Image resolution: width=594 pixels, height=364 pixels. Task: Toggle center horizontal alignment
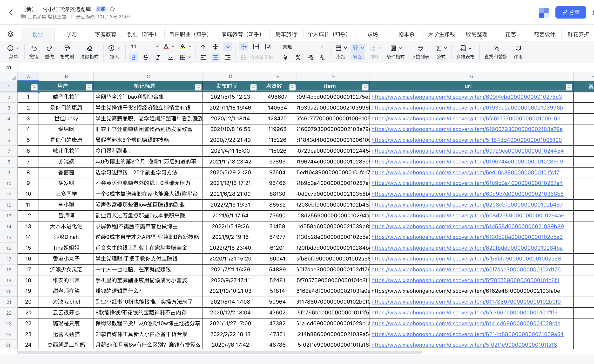pos(216,57)
